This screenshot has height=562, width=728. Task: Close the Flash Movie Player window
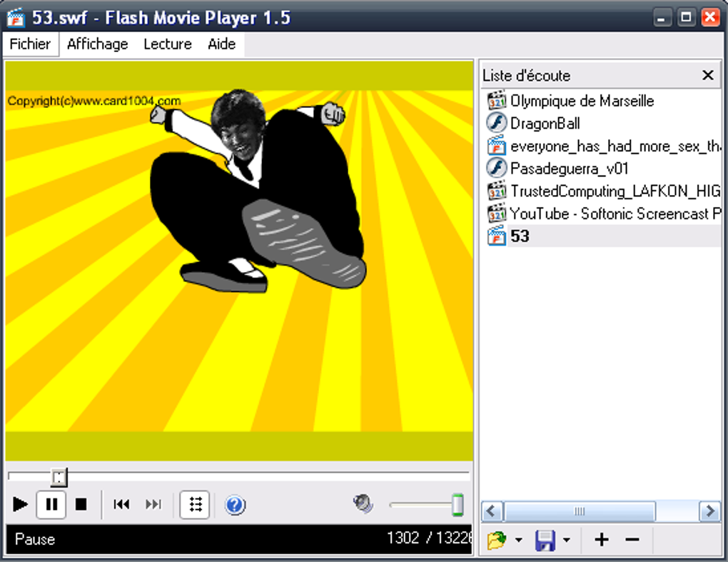710,18
